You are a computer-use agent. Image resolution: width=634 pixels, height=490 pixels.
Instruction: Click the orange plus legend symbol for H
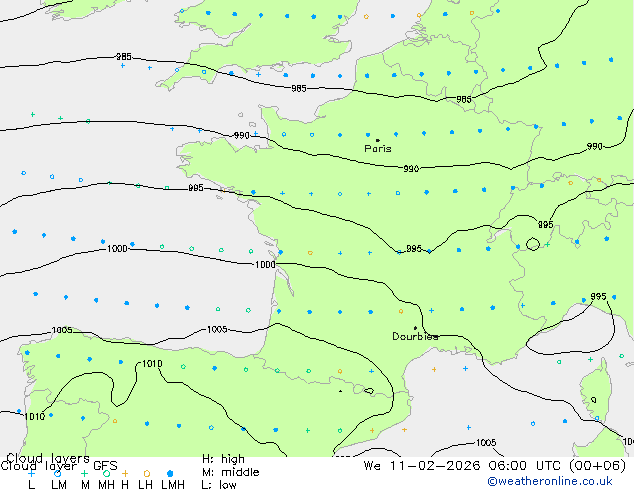125,473
